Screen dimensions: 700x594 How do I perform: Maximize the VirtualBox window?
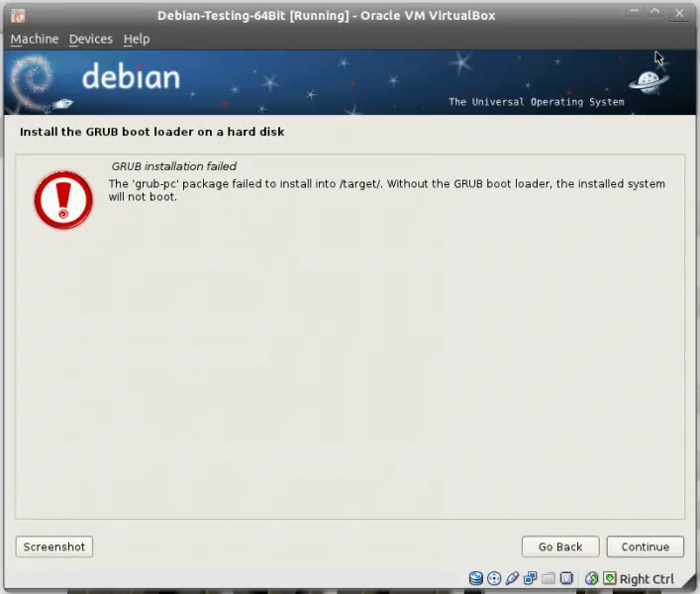[655, 13]
